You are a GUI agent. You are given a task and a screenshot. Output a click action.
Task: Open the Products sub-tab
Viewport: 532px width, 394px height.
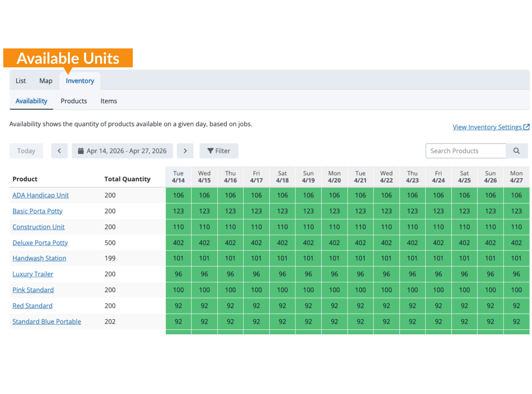pyautogui.click(x=74, y=101)
